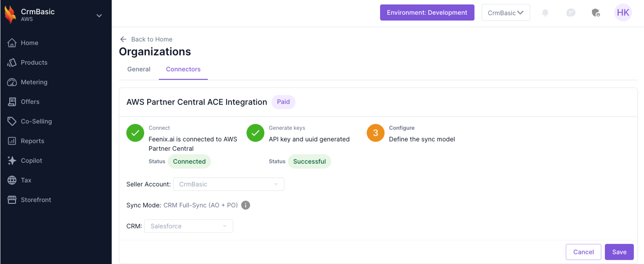
Task: Open the Metering section
Action: coord(34,82)
